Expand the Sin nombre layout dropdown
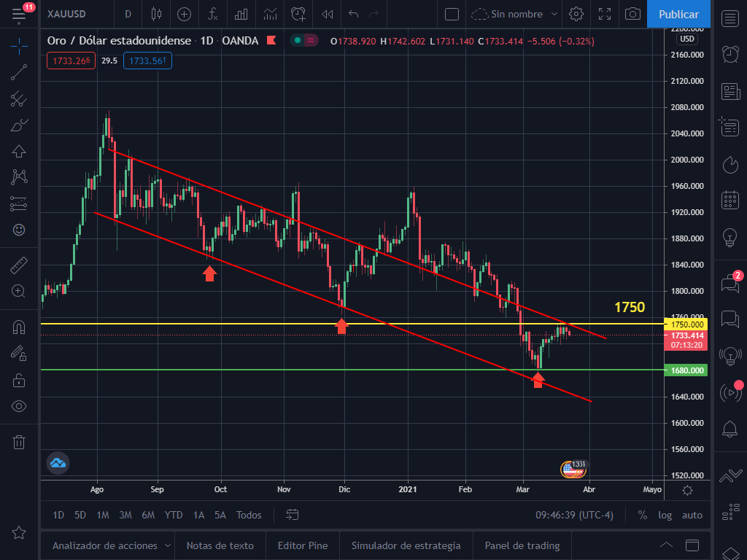The height and width of the screenshot is (560, 747). coord(554,14)
